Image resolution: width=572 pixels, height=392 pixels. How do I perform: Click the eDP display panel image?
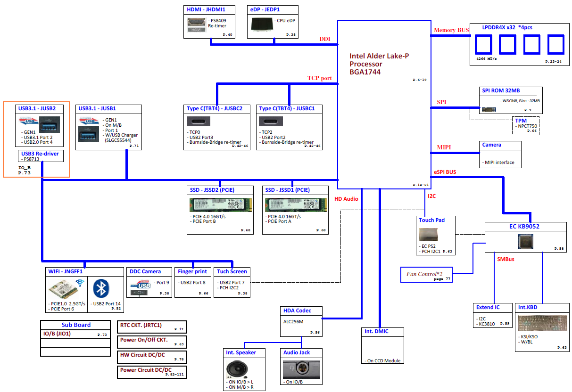pyautogui.click(x=262, y=24)
